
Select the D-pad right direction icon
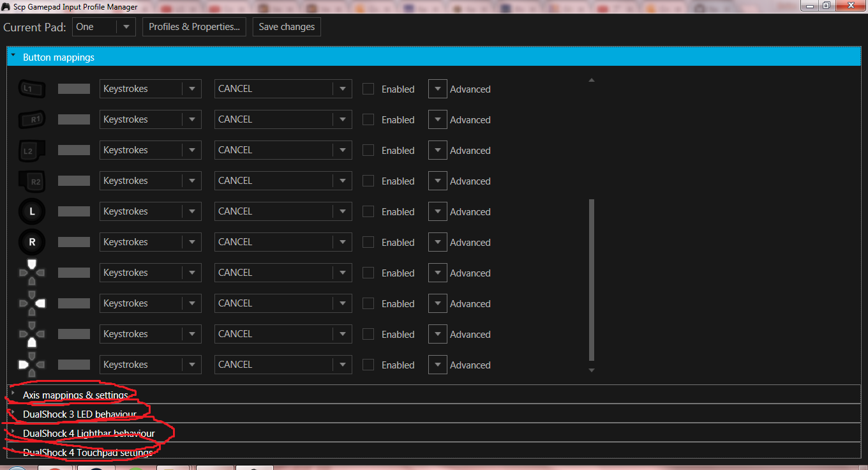[32, 303]
